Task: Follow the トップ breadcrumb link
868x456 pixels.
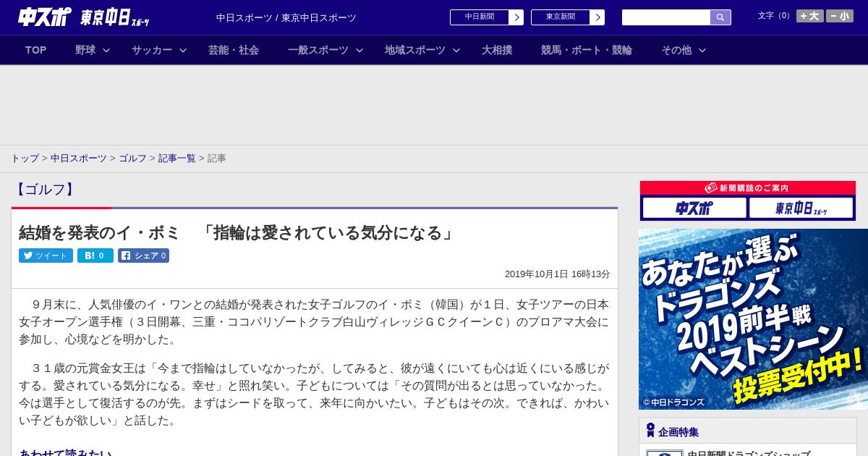Action: coord(25,158)
